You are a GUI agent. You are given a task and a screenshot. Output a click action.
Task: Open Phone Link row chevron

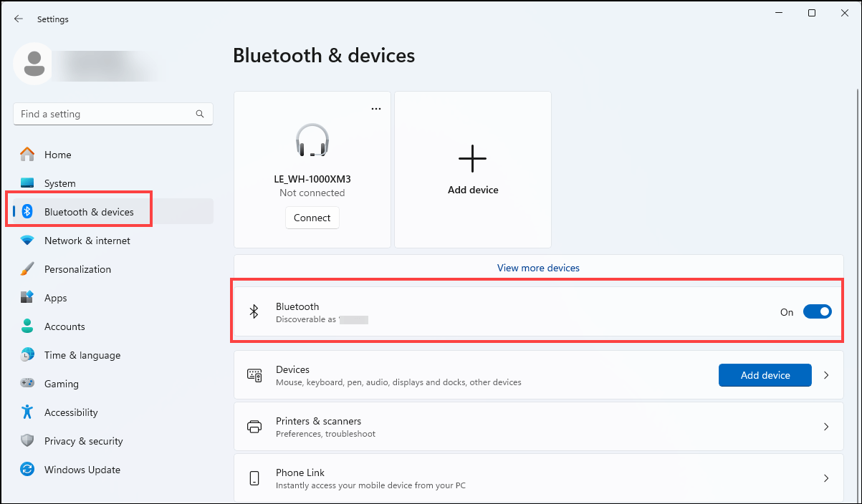(x=826, y=478)
